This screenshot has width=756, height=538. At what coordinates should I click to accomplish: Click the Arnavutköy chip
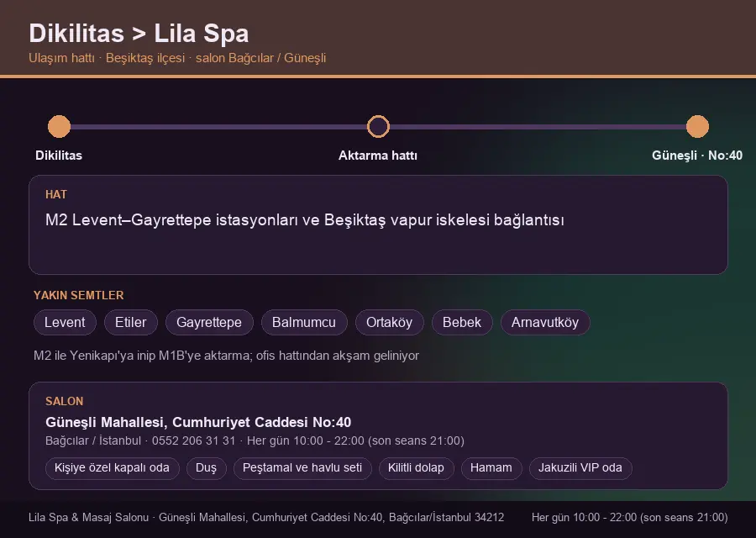[x=545, y=322]
